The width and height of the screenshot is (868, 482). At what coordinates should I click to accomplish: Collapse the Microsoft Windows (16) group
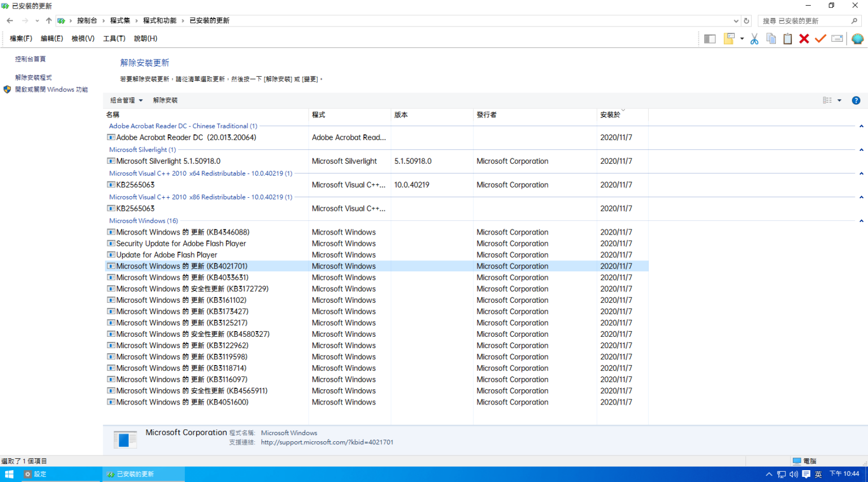tap(861, 221)
